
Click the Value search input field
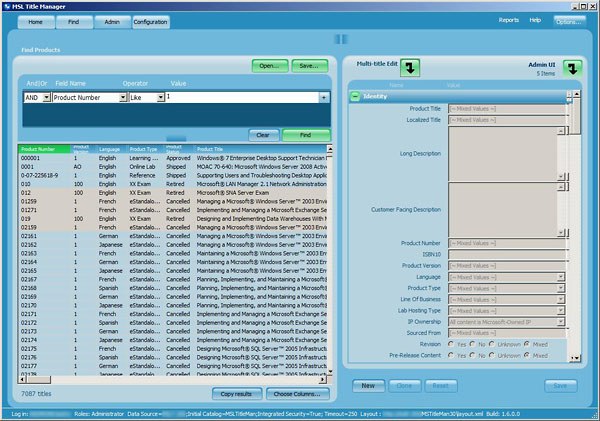[x=242, y=98]
